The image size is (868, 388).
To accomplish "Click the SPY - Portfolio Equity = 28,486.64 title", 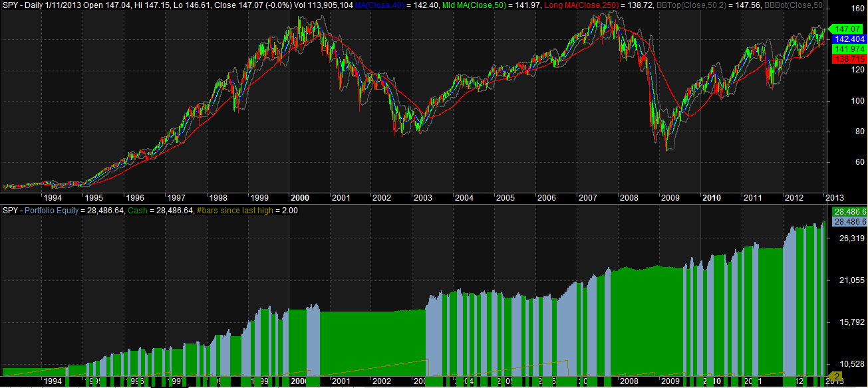I will (63, 211).
